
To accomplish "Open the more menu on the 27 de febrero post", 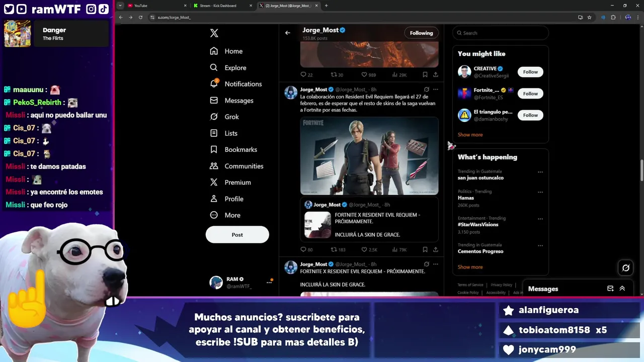I will point(436,89).
